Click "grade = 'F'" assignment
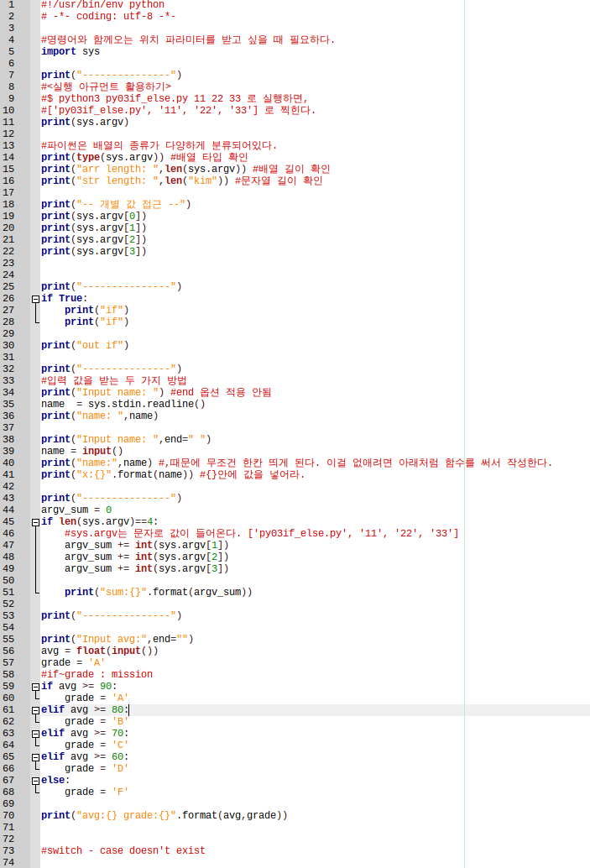This screenshot has width=590, height=868. point(97,792)
